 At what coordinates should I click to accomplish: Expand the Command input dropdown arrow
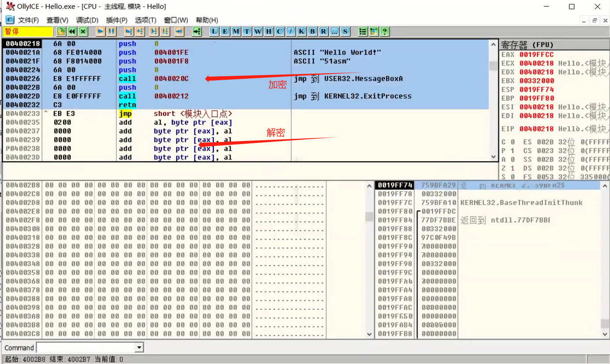click(139, 348)
